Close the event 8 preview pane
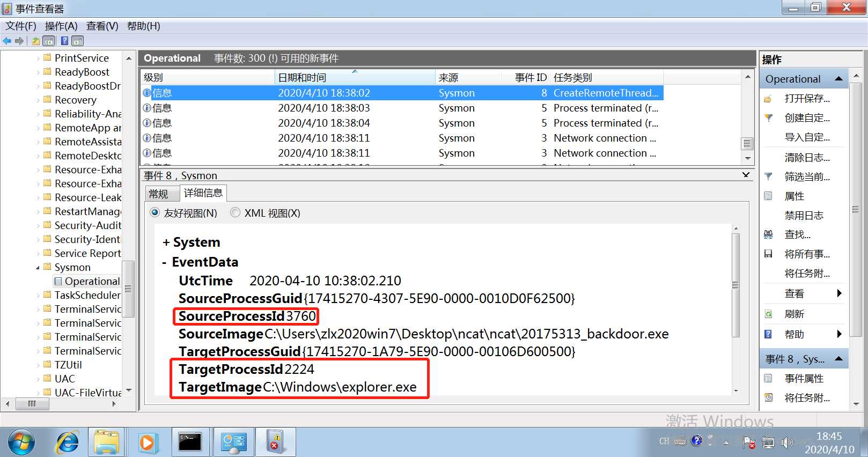 (746, 175)
